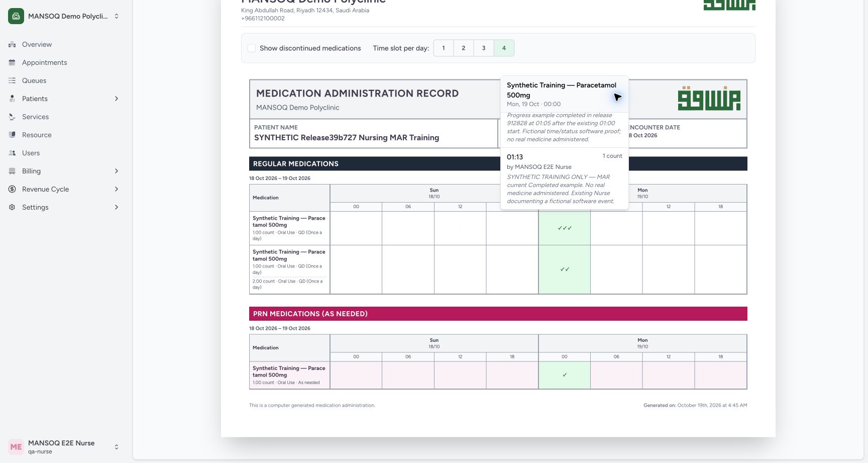Select time slot per day 4
Screen dimensions: 868x463
(504, 48)
